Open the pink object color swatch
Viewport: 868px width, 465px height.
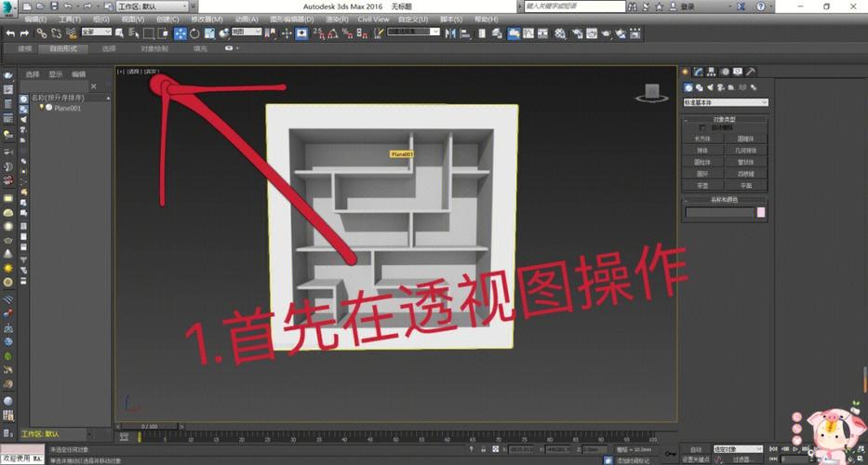point(761,213)
